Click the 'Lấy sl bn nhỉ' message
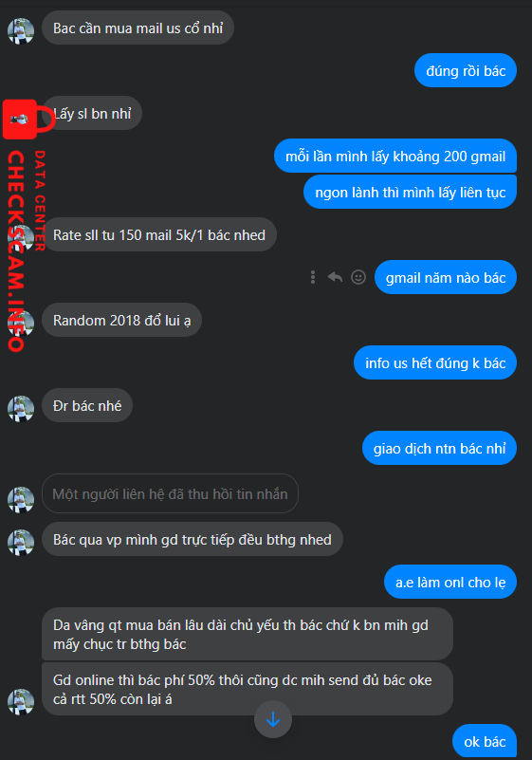 point(92,113)
